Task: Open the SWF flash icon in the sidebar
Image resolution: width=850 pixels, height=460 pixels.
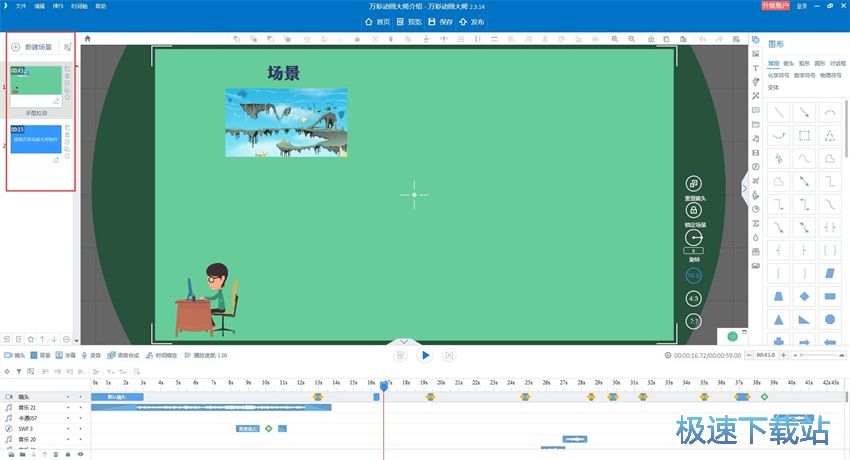Action: [x=756, y=167]
